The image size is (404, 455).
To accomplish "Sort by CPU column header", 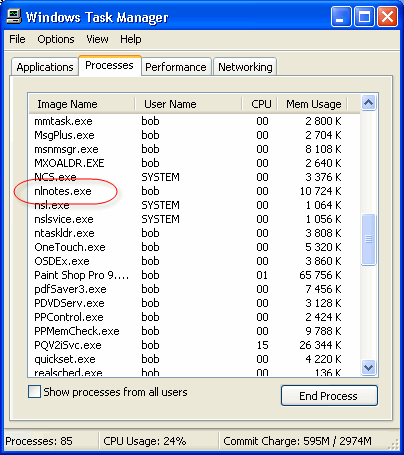I will point(259,104).
